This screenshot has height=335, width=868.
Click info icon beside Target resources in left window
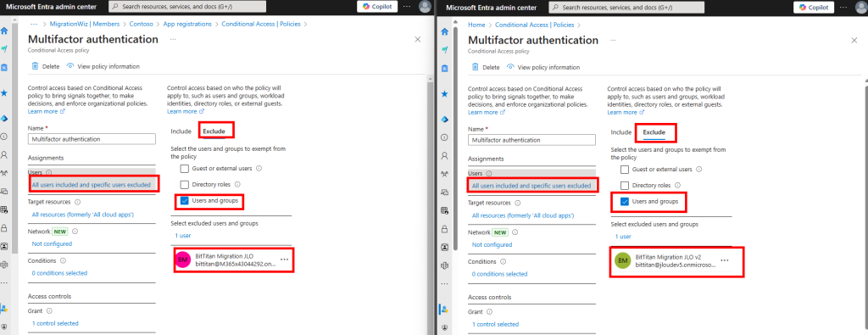pos(77,202)
